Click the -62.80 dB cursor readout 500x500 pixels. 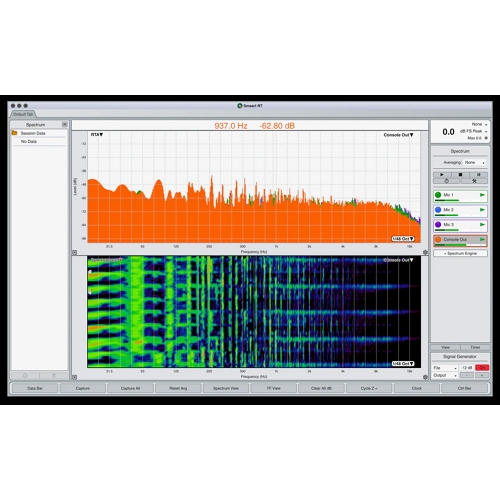point(277,126)
